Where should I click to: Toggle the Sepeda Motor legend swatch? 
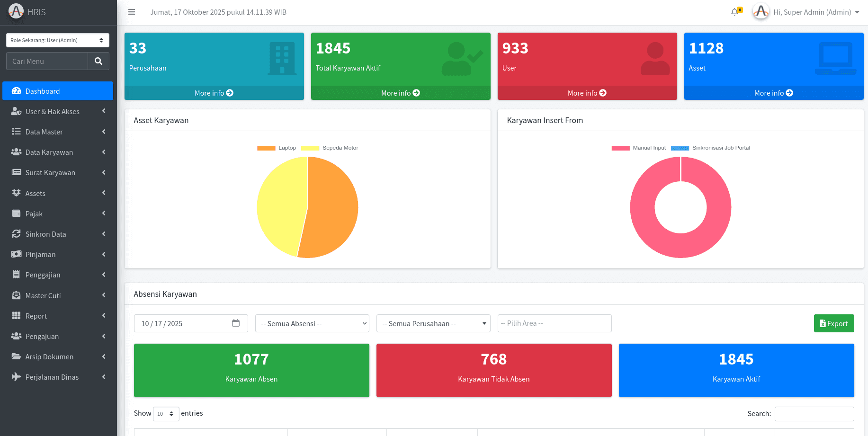[x=310, y=148]
